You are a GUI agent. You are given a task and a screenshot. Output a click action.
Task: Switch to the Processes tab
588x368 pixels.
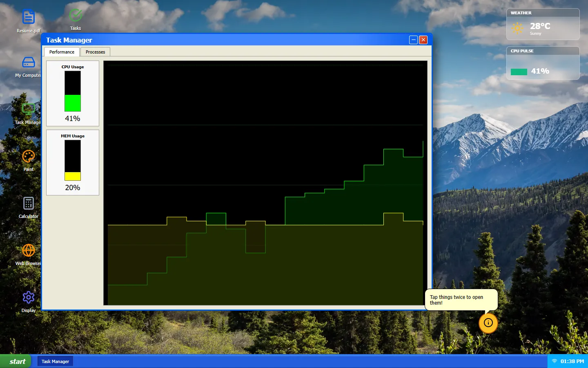95,52
